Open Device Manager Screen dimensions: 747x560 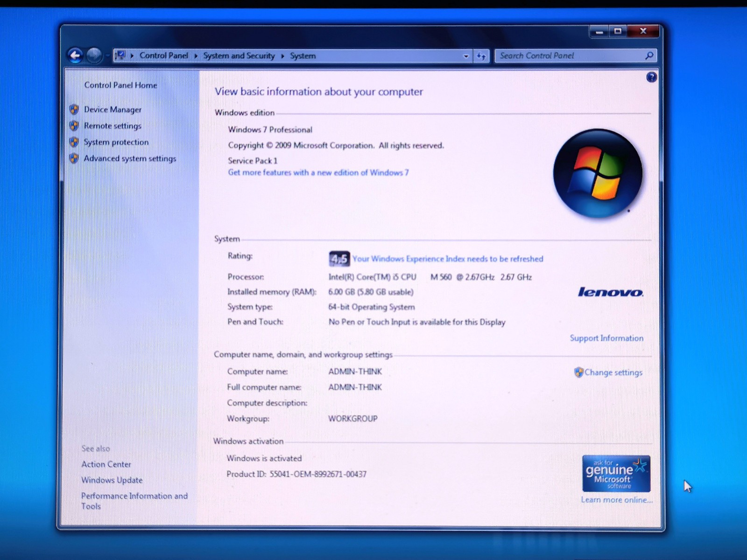(113, 109)
